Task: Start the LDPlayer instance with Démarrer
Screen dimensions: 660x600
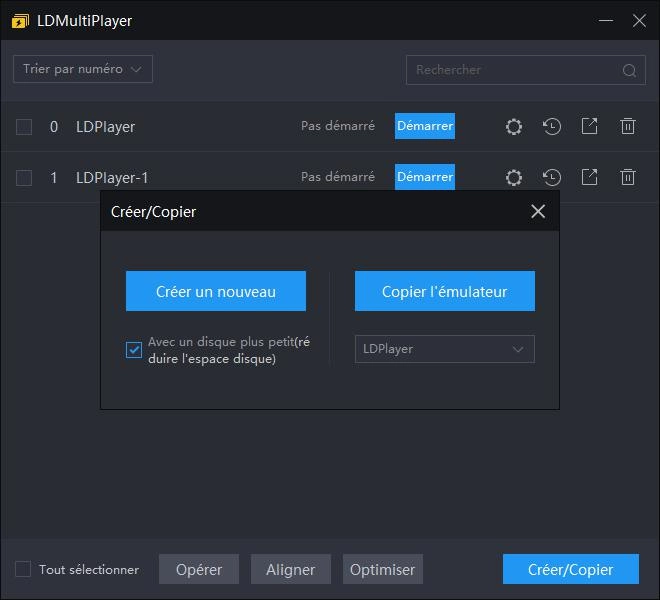Action: (425, 126)
